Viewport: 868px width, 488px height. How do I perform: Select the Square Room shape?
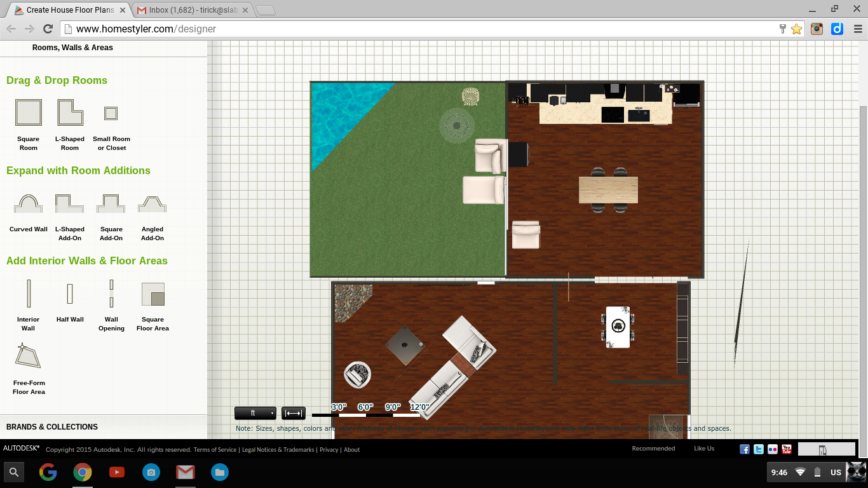[29, 113]
